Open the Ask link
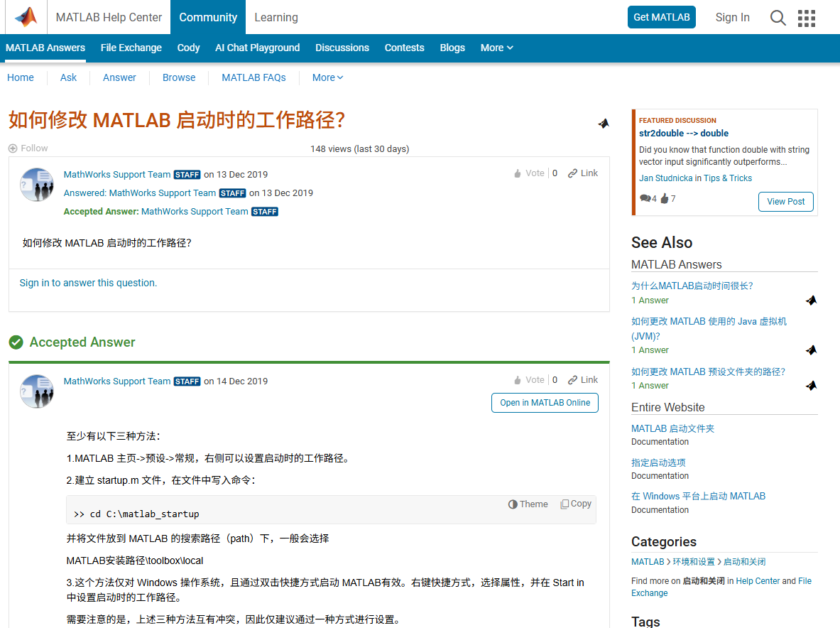The image size is (840, 628). pos(69,77)
